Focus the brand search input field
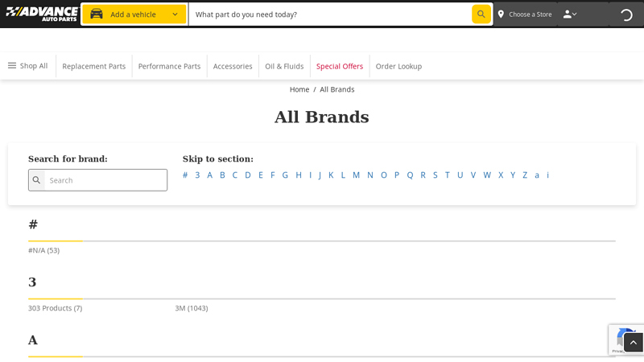Image resolution: width=644 pixels, height=362 pixels. [x=106, y=180]
